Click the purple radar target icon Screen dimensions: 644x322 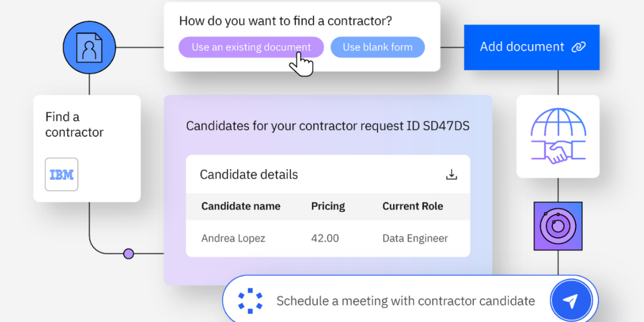(558, 226)
